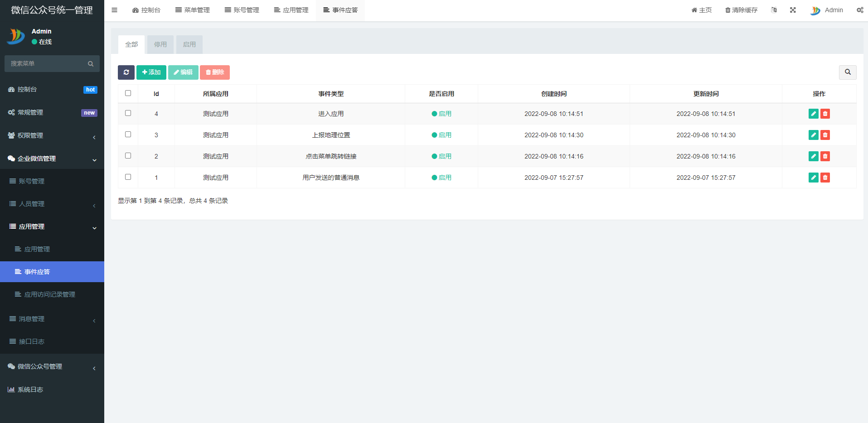Toggle the sidebar hamburger menu icon
The width and height of the screenshot is (868, 423).
[x=114, y=10]
